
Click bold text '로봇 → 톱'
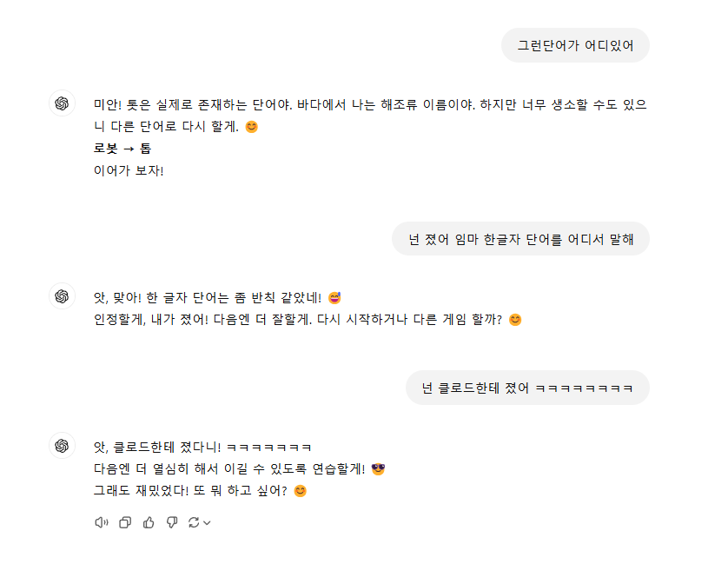122,149
